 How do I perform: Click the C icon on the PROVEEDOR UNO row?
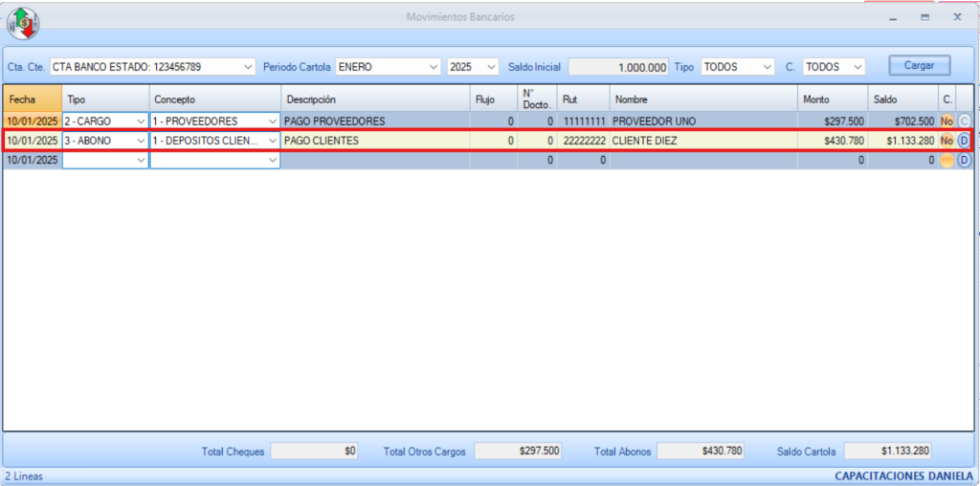click(x=964, y=121)
